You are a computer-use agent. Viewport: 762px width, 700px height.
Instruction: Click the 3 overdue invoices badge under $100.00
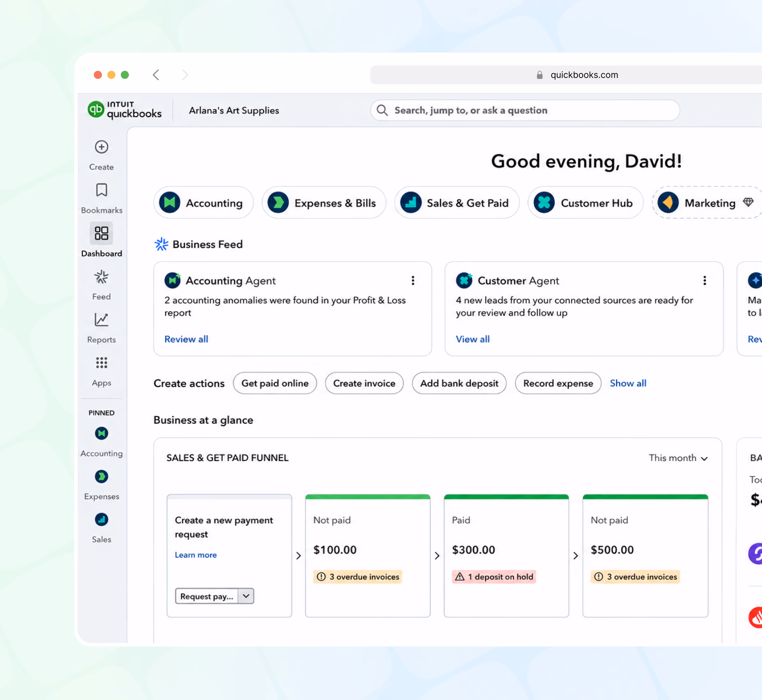pyautogui.click(x=358, y=577)
